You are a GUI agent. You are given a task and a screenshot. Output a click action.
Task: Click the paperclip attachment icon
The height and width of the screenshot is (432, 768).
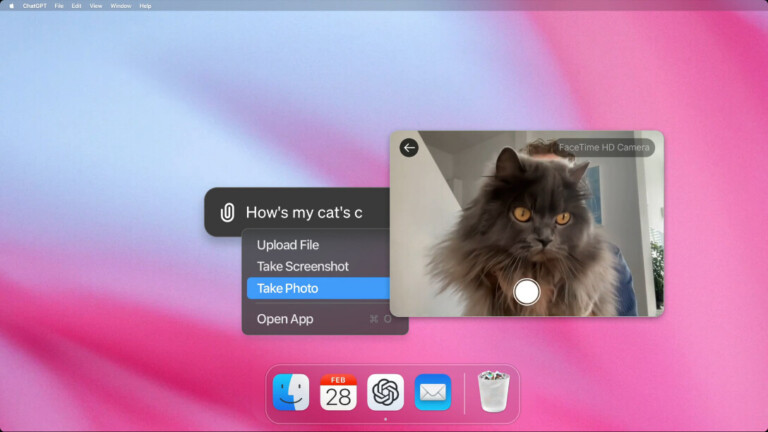[x=227, y=212]
